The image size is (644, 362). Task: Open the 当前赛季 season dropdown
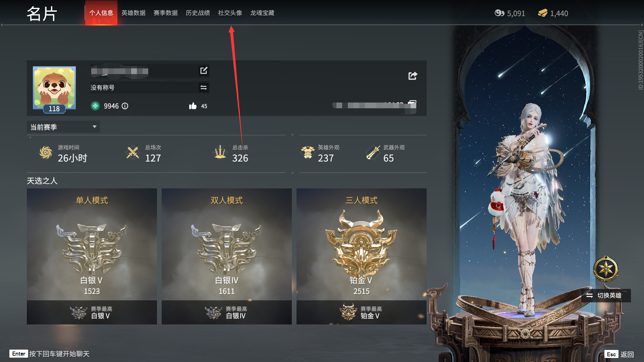click(63, 127)
